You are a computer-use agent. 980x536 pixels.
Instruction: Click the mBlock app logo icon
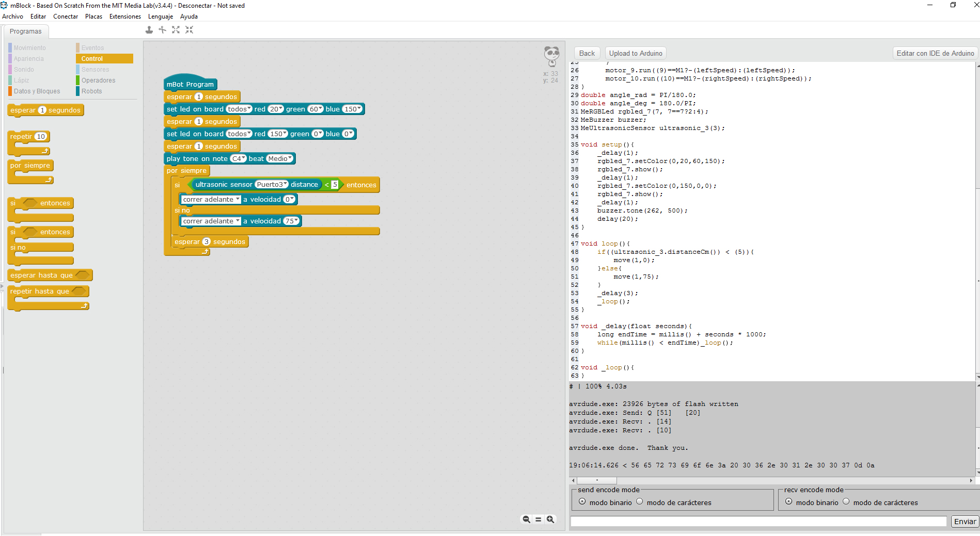[x=4, y=5]
